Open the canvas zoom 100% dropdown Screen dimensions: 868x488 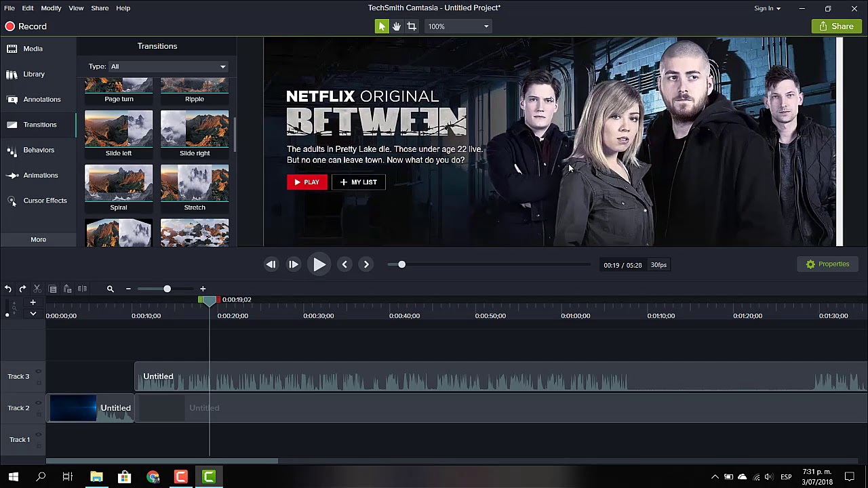(458, 26)
